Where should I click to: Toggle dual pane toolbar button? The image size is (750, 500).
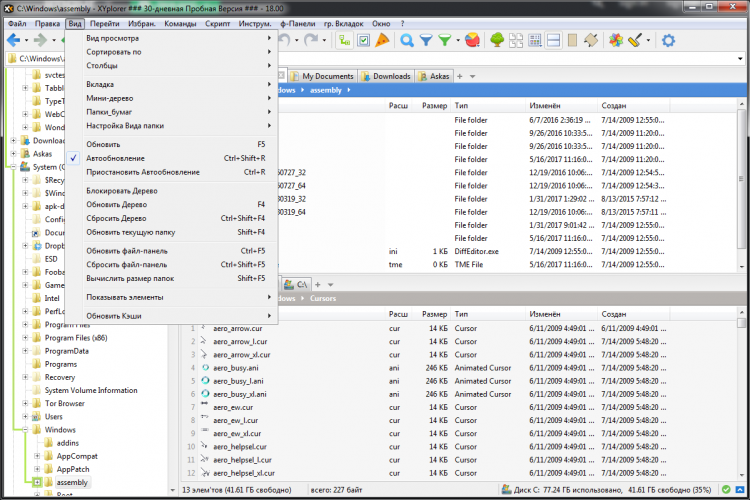point(553,41)
